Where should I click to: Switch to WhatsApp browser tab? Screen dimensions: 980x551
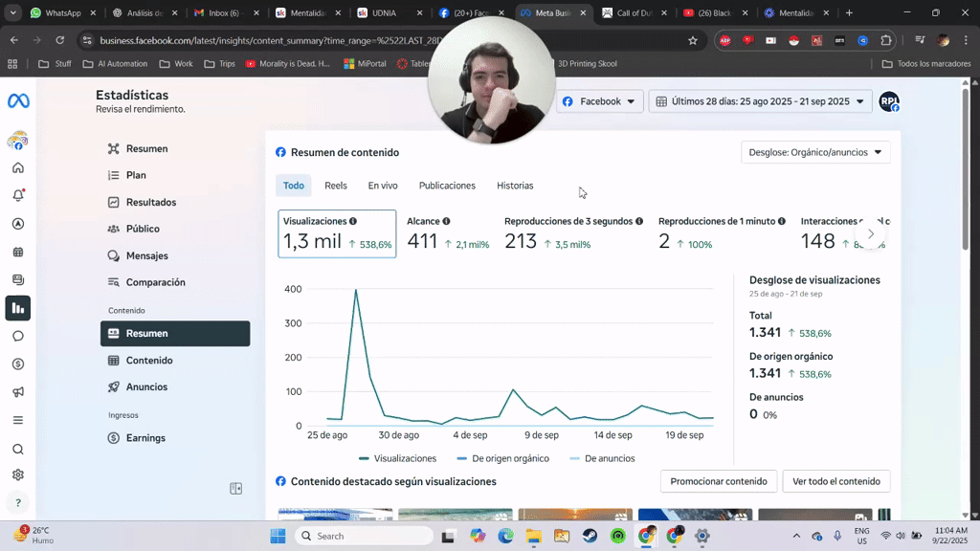tap(63, 12)
